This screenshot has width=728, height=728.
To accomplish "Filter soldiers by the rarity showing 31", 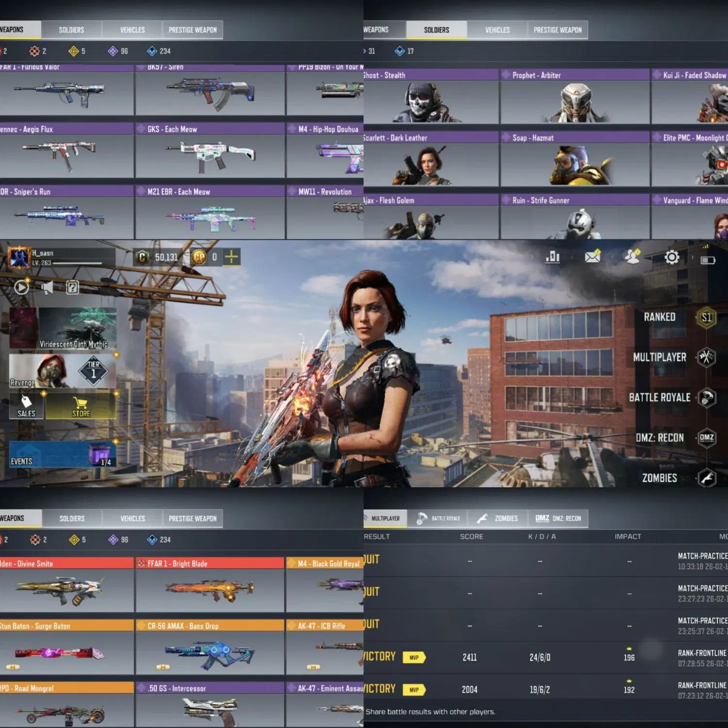I will click(x=369, y=51).
